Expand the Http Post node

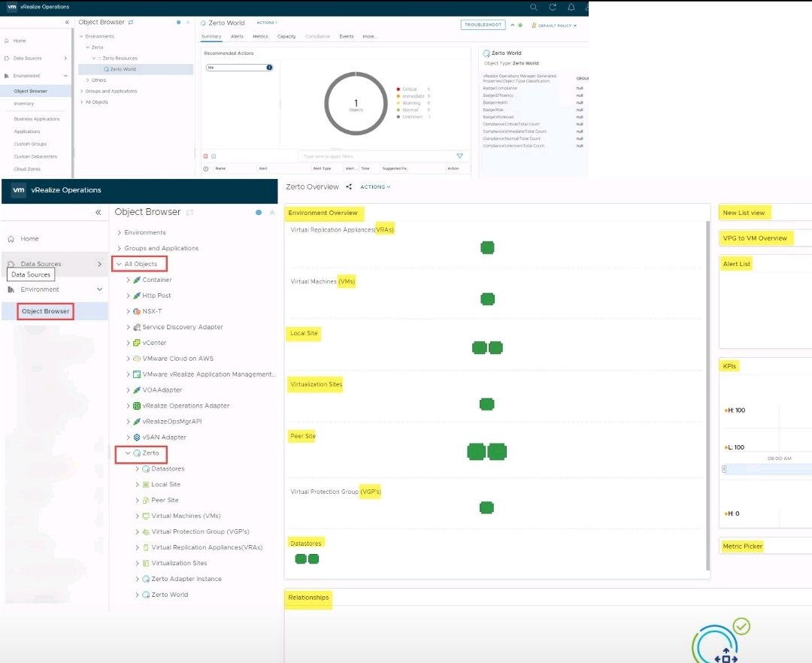click(x=129, y=295)
